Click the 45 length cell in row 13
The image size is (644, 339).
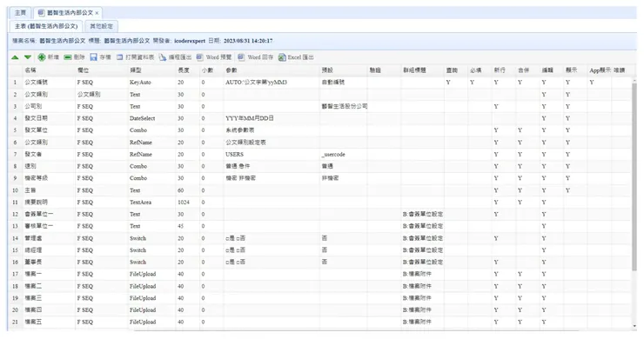(187, 226)
